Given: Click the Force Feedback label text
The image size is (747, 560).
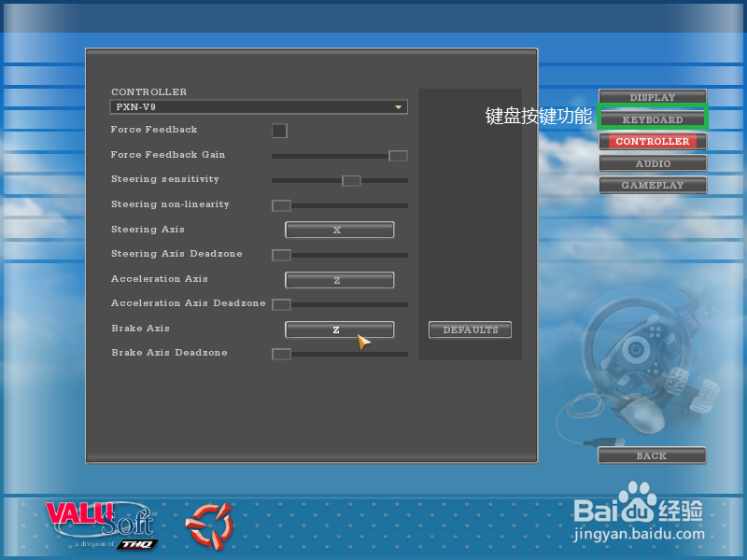Looking at the screenshot, I should 154,130.
